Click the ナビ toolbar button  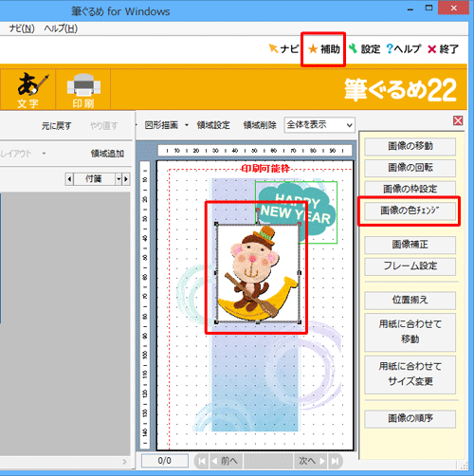[283, 49]
